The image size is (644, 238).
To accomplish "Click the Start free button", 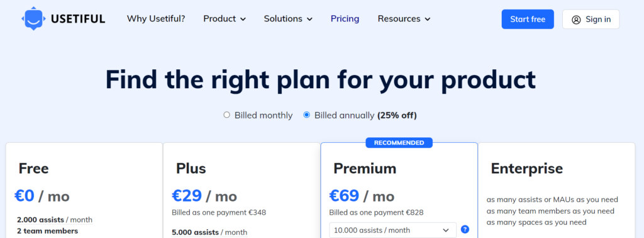I will [x=528, y=20].
